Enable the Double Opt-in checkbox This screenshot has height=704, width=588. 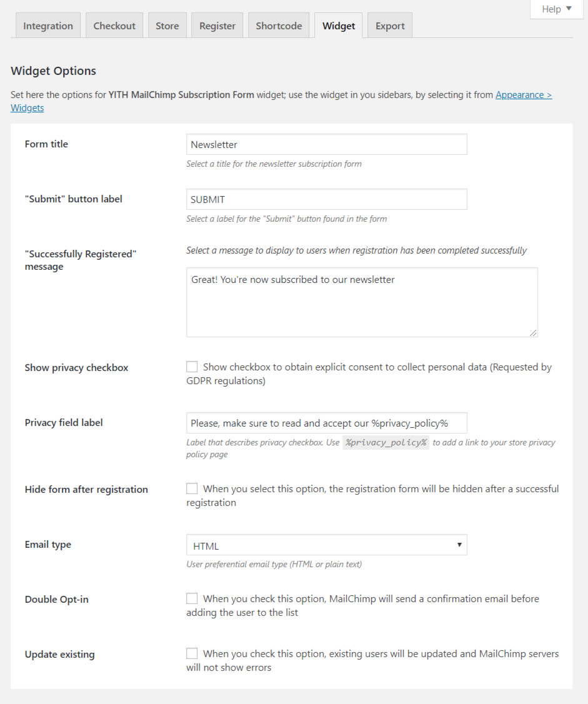pyautogui.click(x=192, y=598)
